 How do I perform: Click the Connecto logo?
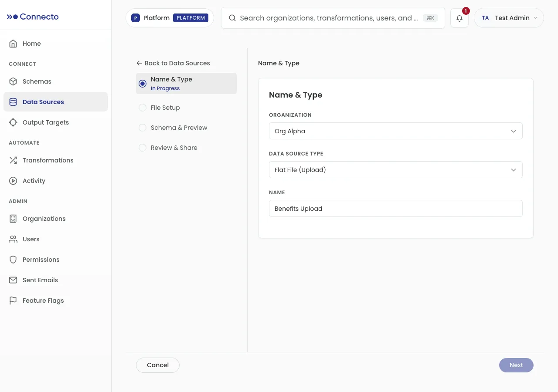click(x=33, y=17)
